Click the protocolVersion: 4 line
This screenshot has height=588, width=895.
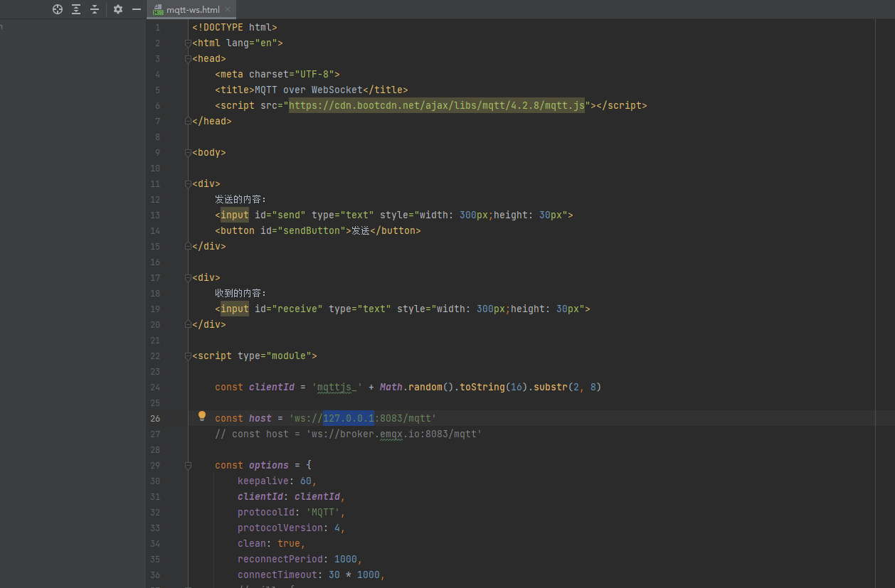[x=292, y=528]
